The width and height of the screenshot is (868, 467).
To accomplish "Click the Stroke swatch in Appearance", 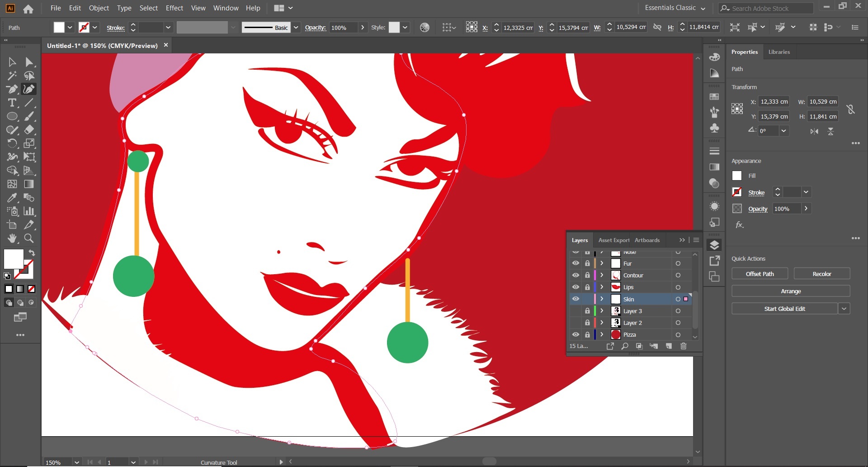I will pyautogui.click(x=737, y=192).
